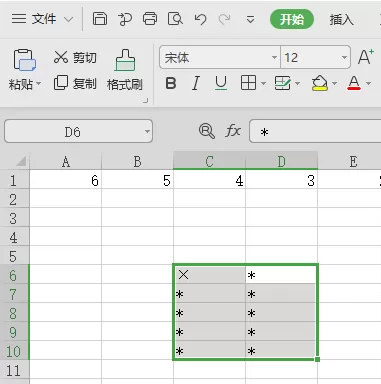
Task: Click cell A1 containing 6
Action: (66, 180)
